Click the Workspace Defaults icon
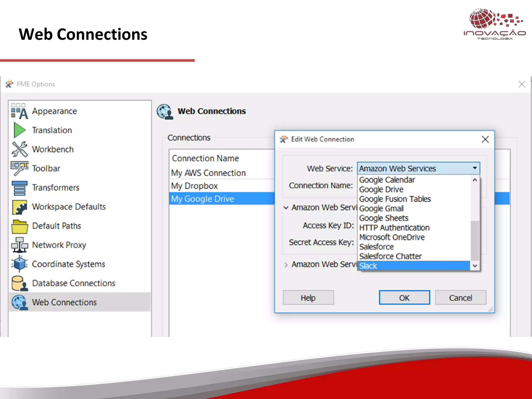 (x=19, y=207)
